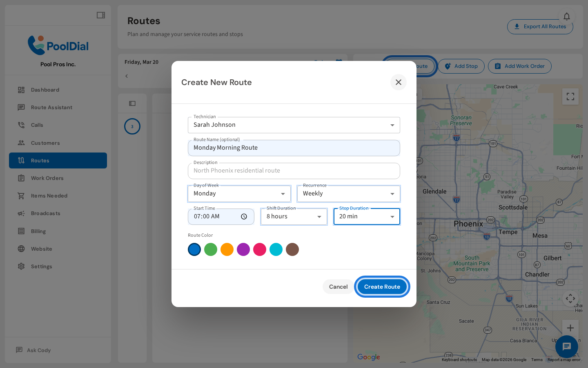Open Work Orders from the sidebar
The image size is (588, 368).
click(48, 178)
